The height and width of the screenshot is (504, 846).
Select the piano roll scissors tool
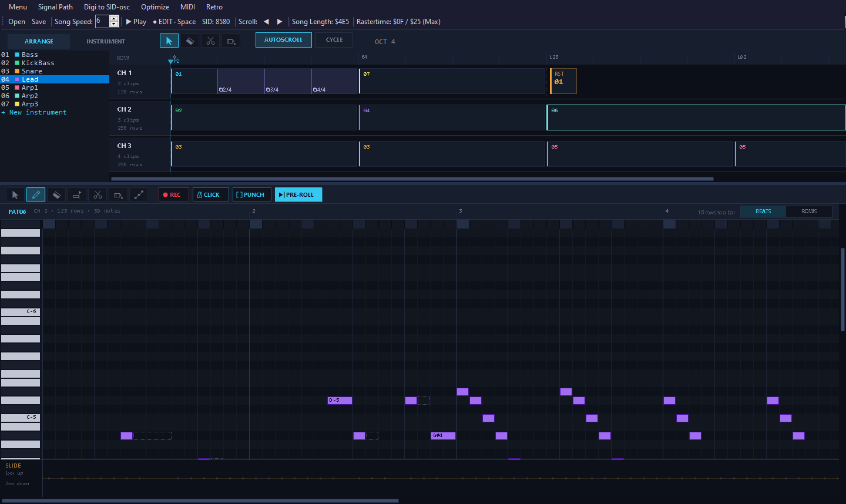(98, 194)
